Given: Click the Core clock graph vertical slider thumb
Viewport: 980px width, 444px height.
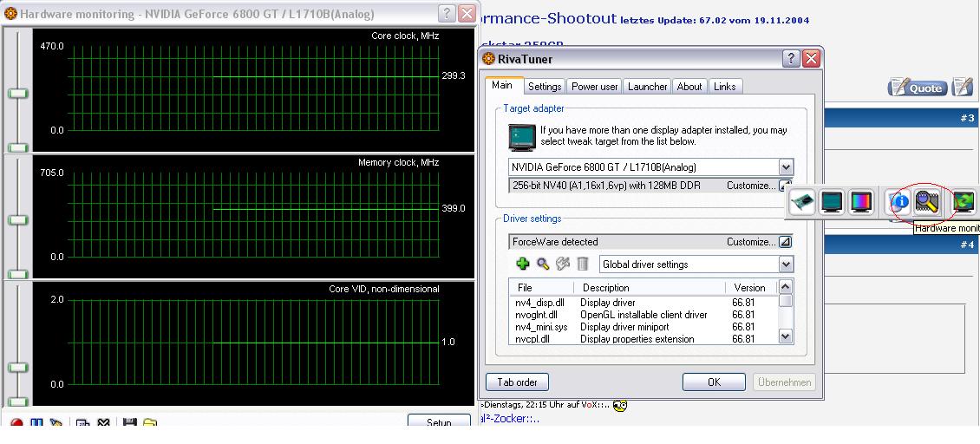Looking at the screenshot, I should coord(18,93).
